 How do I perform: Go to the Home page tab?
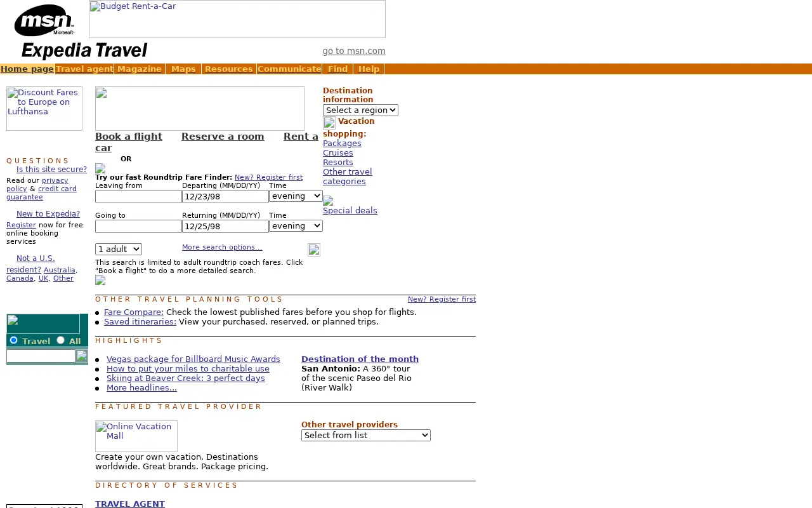click(27, 69)
